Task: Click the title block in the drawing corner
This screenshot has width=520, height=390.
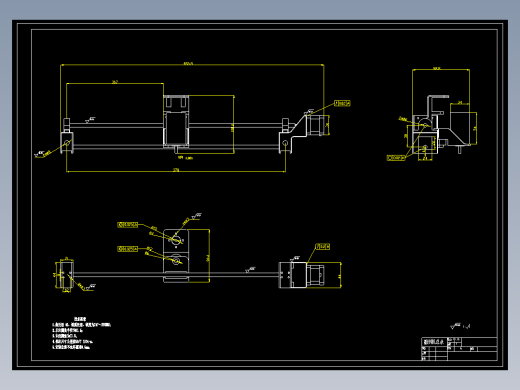Action: click(x=459, y=349)
